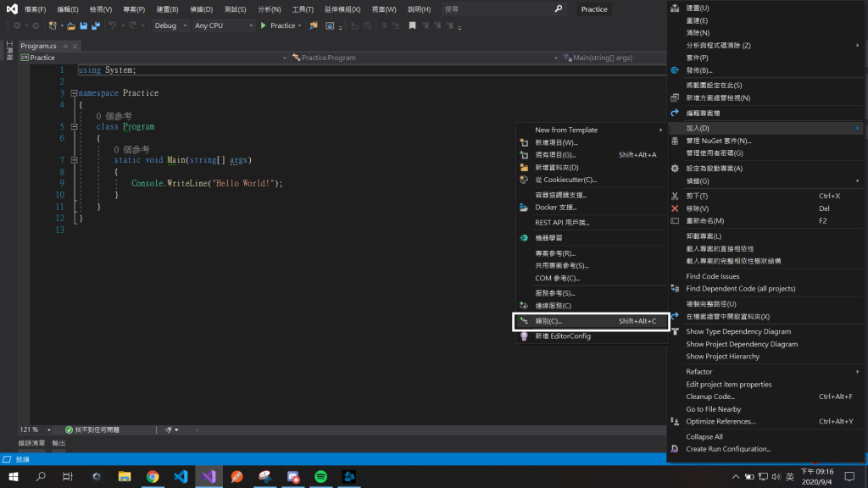Select 新增 EditorConfig menu entry

591,335
